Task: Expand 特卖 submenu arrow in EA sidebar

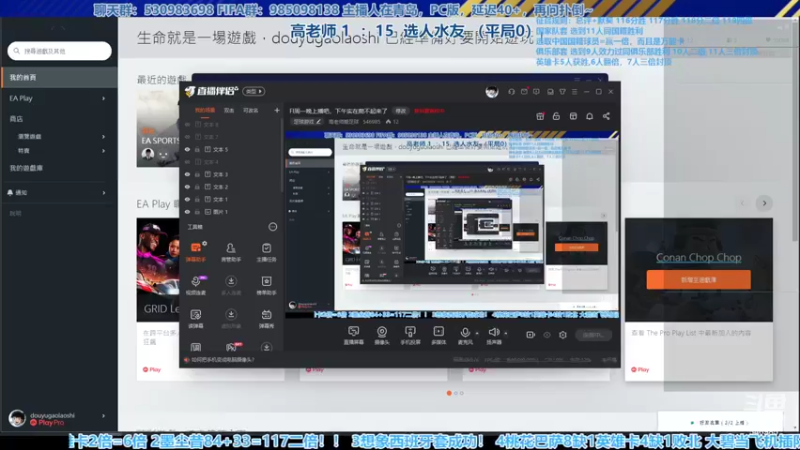Action: tap(104, 151)
